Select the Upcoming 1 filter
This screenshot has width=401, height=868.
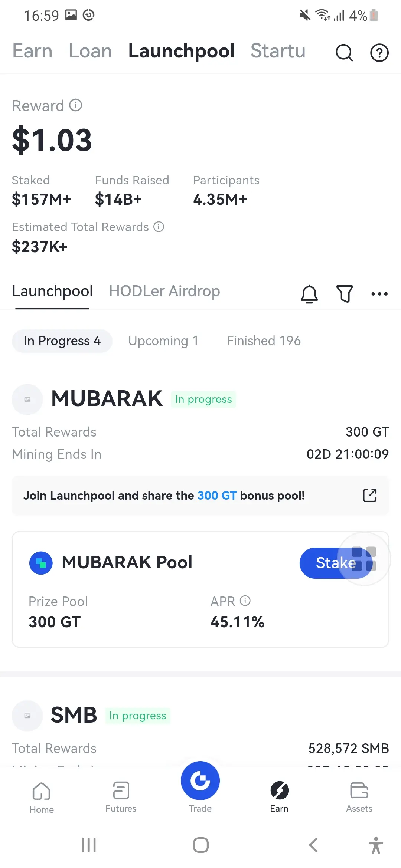pyautogui.click(x=163, y=341)
